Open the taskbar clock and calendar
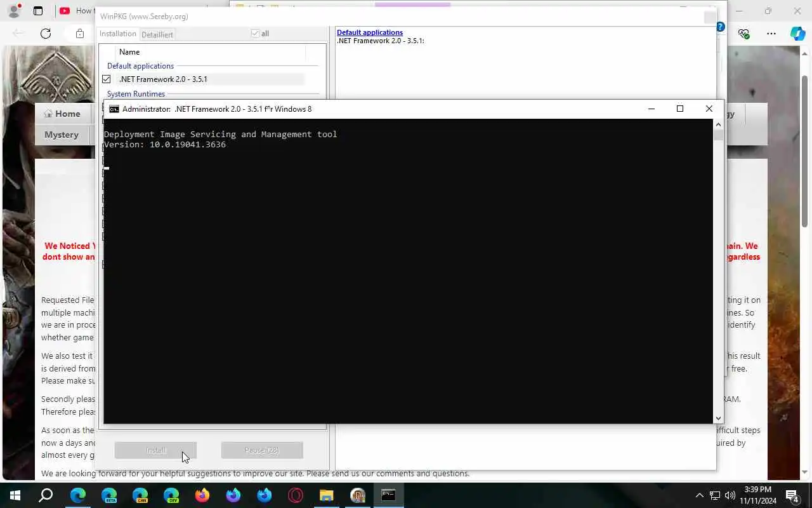The image size is (812, 508). pyautogui.click(x=757, y=495)
